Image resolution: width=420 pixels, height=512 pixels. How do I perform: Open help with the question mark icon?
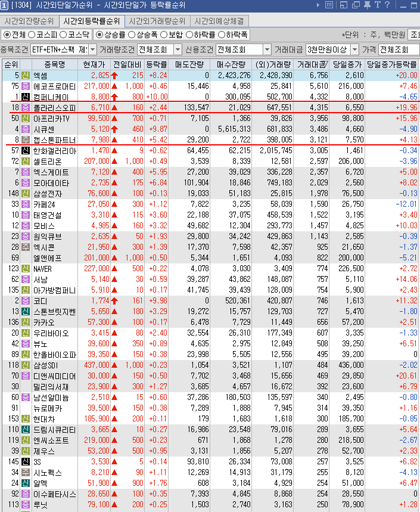coord(387,5)
